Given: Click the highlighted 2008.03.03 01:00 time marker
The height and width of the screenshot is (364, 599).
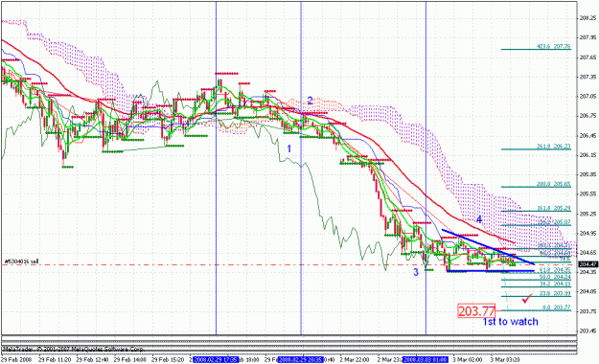Looking at the screenshot, I should tap(426, 360).
